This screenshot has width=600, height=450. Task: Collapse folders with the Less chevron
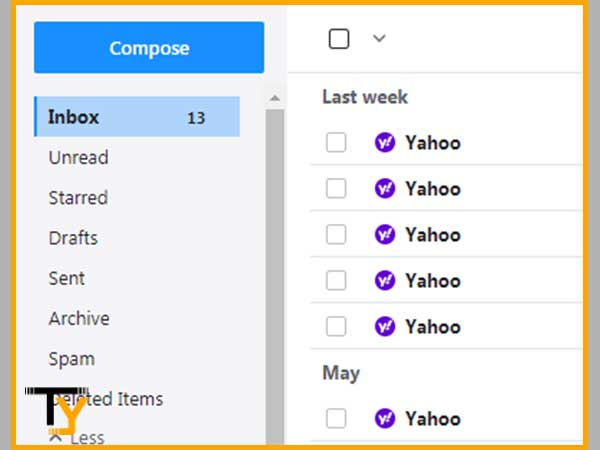coord(56,437)
